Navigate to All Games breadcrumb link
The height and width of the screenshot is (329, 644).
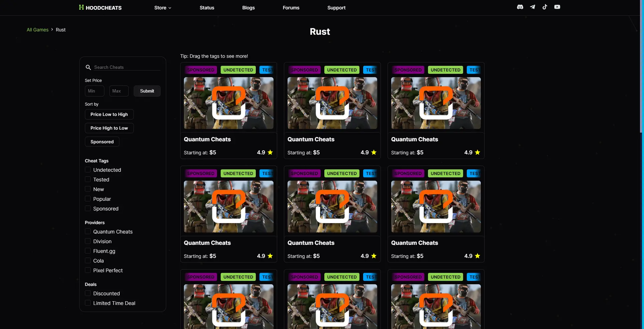point(37,30)
